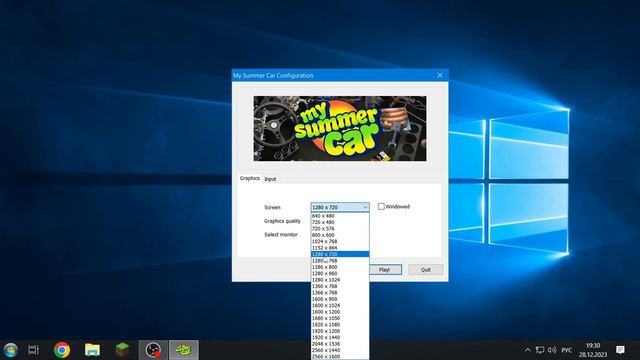640x360 pixels.
Task: Choose 1920 x 1200 resolution
Action: pyautogui.click(x=340, y=331)
